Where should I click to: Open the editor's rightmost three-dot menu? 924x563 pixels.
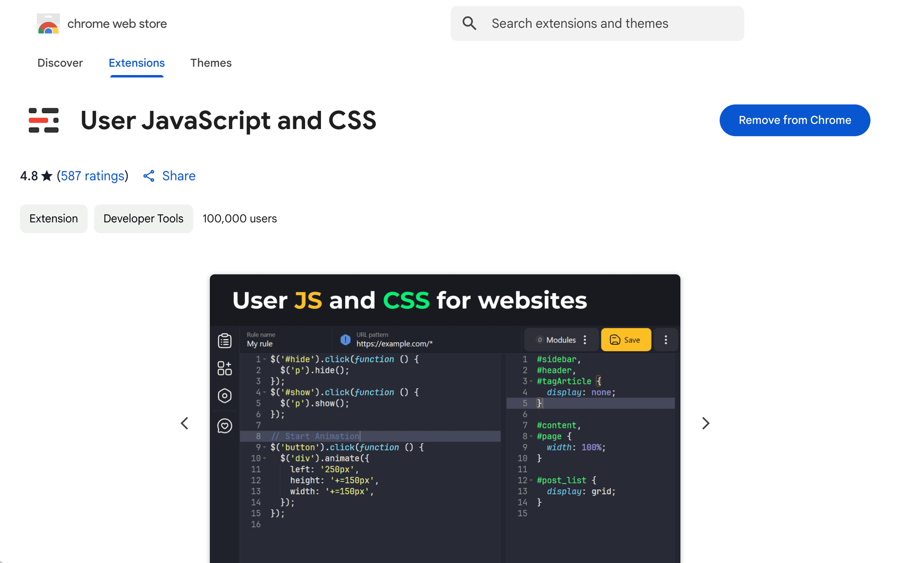point(666,340)
